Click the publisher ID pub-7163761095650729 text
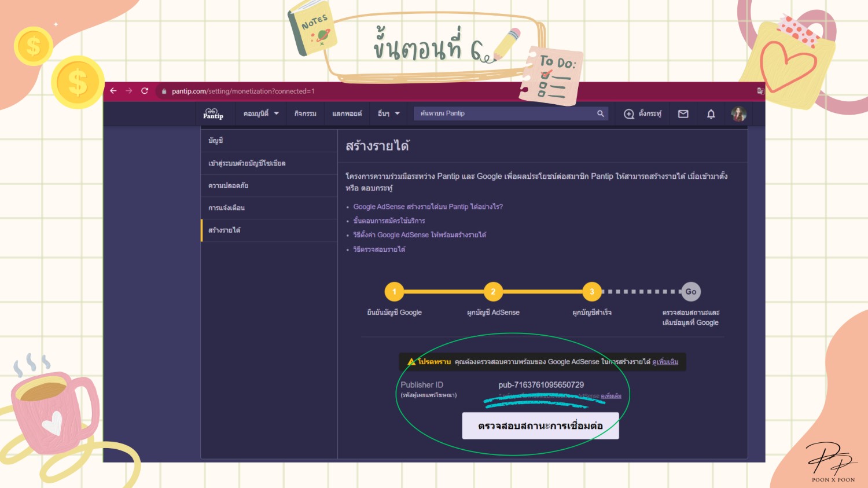Screen dimensions: 868x488 point(541,385)
